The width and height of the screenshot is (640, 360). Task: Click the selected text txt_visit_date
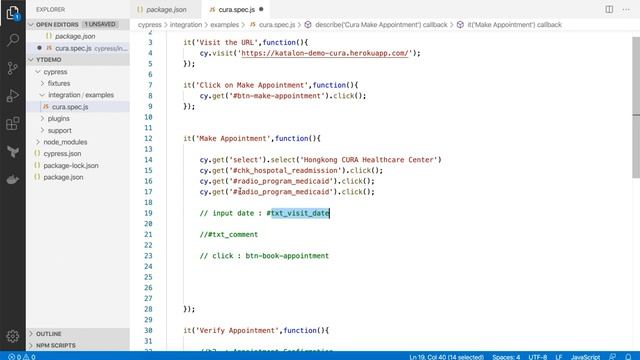click(300, 213)
